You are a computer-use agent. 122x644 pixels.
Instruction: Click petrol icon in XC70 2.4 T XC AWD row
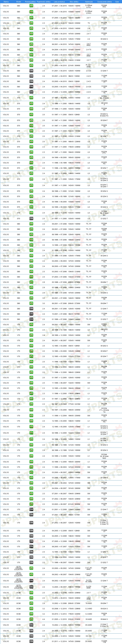tap(31, 568)
